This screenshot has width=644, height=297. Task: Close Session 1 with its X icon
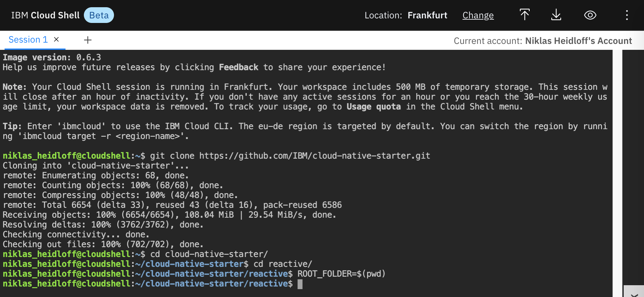pos(56,40)
